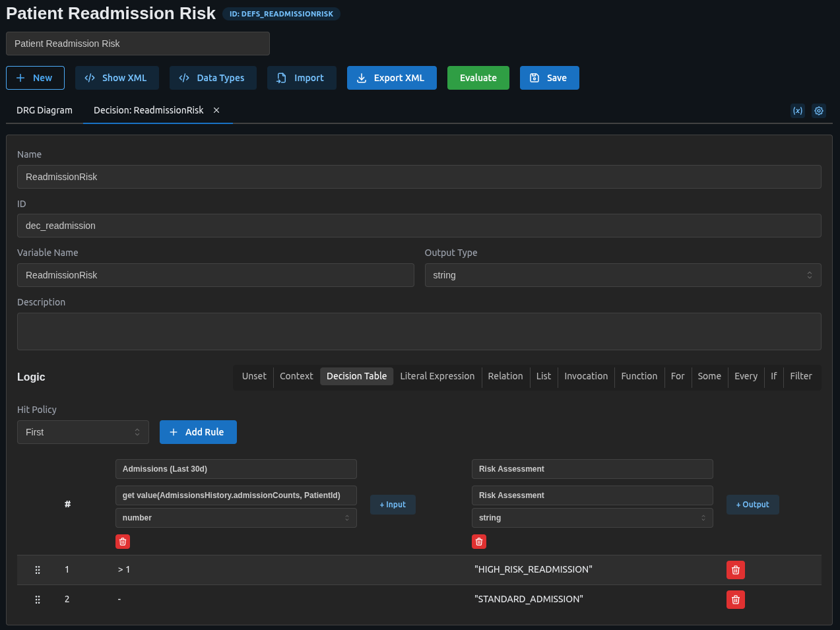Switch to the DRG Diagram tab
840x630 pixels.
pos(44,110)
